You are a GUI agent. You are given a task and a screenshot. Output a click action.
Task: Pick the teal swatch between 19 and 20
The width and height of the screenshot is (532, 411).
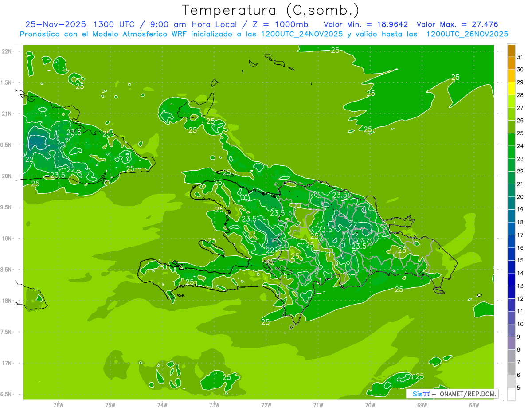pos(511,204)
